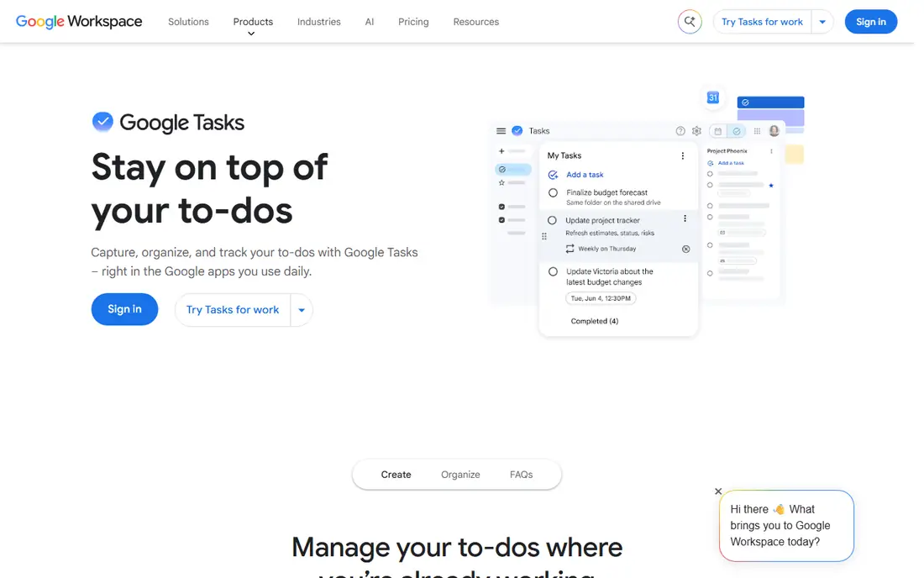Remove the Weekly on Thursday recurrence
Image resolution: width=924 pixels, height=578 pixels.
coord(686,249)
